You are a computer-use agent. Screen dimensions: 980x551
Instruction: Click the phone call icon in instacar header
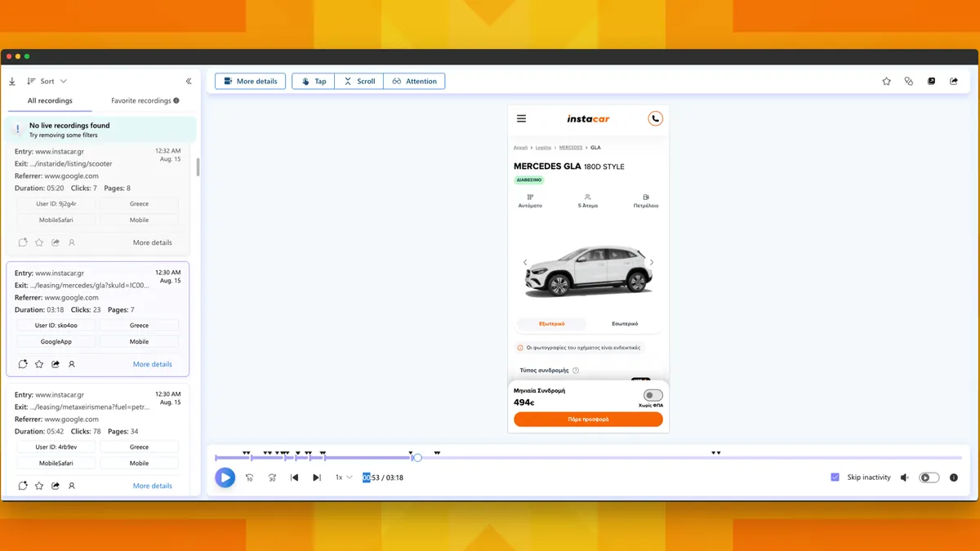(x=655, y=118)
